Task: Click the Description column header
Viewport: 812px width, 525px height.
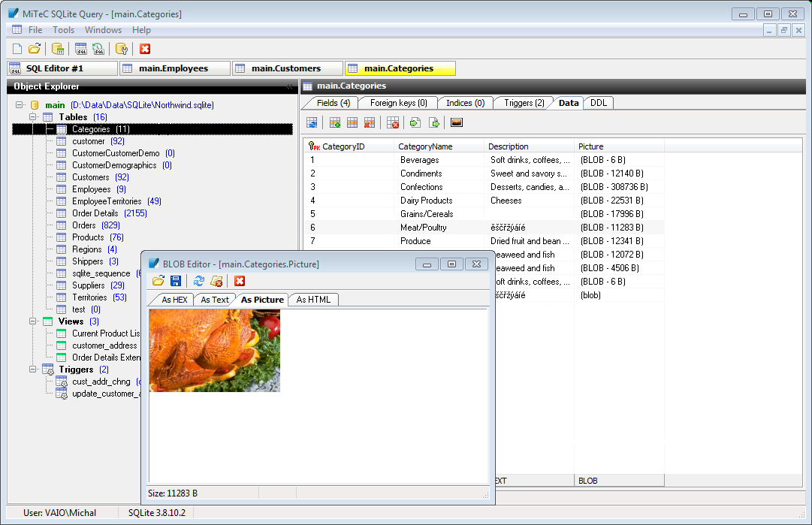Action: click(529, 146)
